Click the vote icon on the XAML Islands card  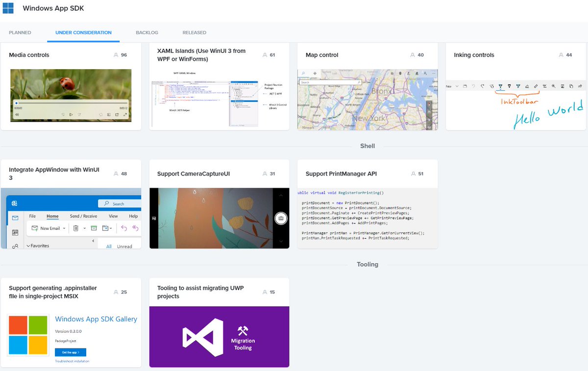click(265, 55)
